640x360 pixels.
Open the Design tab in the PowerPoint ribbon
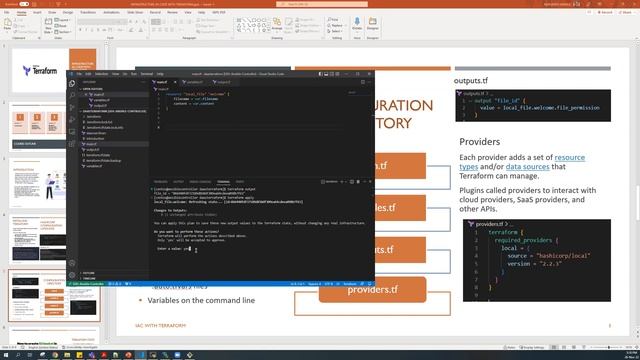pyautogui.click(x=68, y=12)
